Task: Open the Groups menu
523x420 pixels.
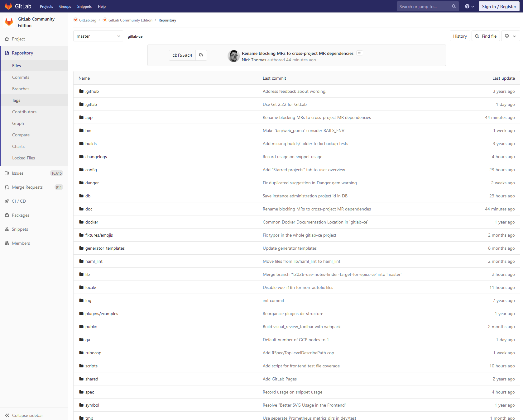Action: coord(65,6)
